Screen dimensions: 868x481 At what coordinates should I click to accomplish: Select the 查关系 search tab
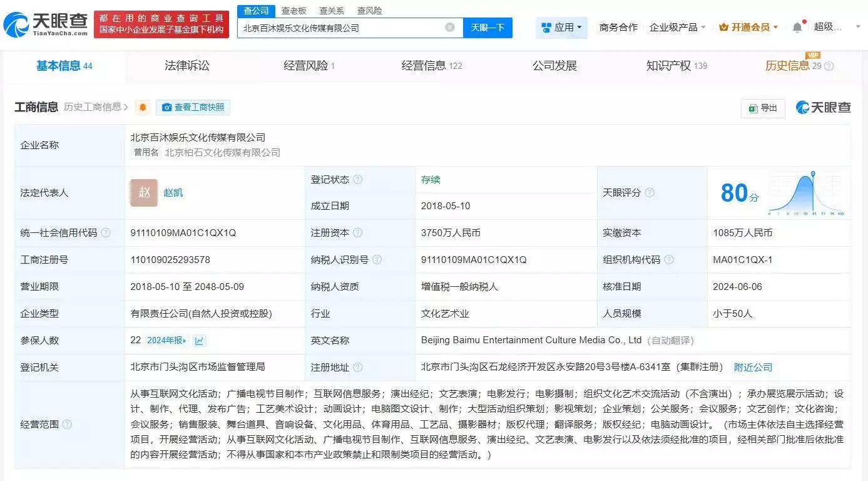click(x=331, y=11)
